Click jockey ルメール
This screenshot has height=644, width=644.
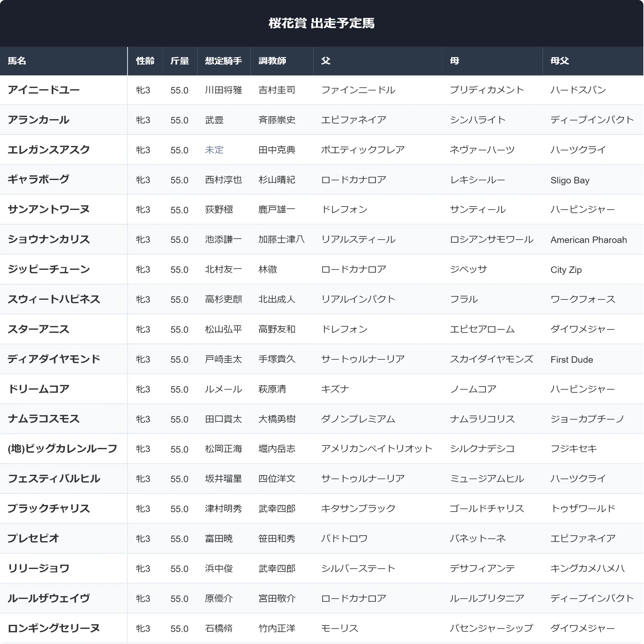[224, 389]
